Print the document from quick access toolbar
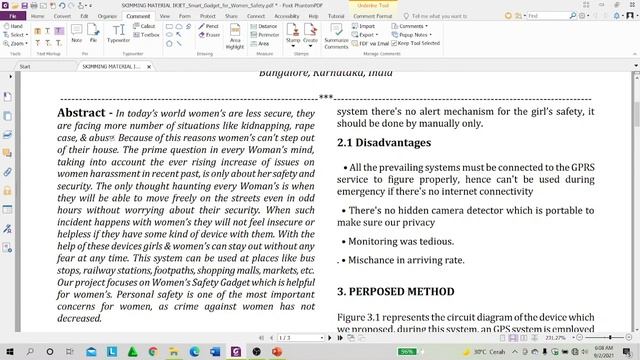The image size is (640, 360). tap(34, 5)
